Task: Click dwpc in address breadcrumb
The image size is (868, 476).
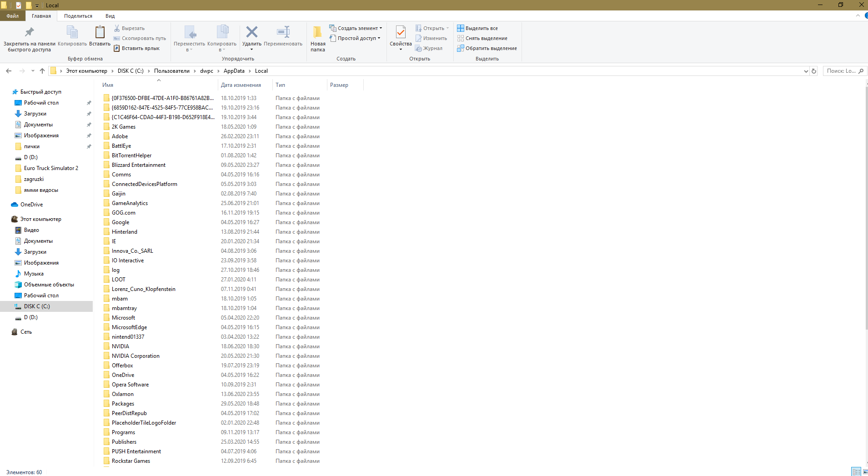Action: coord(206,71)
